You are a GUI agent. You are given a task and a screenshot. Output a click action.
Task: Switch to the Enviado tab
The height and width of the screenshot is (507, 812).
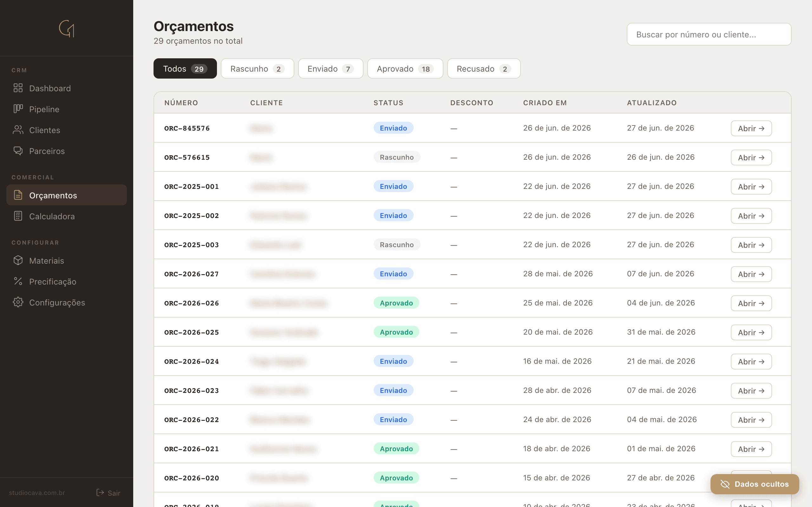pyautogui.click(x=331, y=69)
